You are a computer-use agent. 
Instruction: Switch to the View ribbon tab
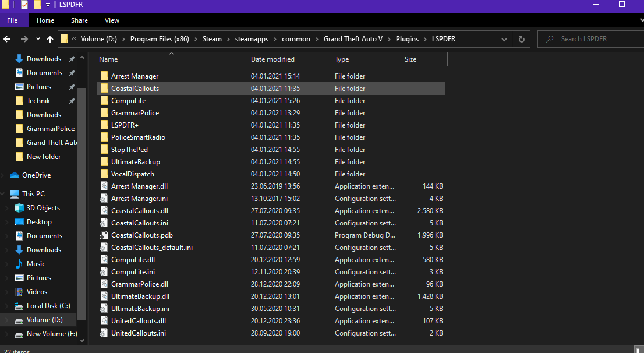112,20
